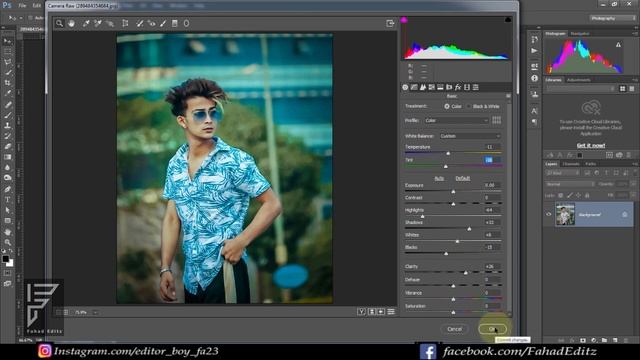Switch to the Channels tab
The image size is (640, 360).
click(571, 164)
